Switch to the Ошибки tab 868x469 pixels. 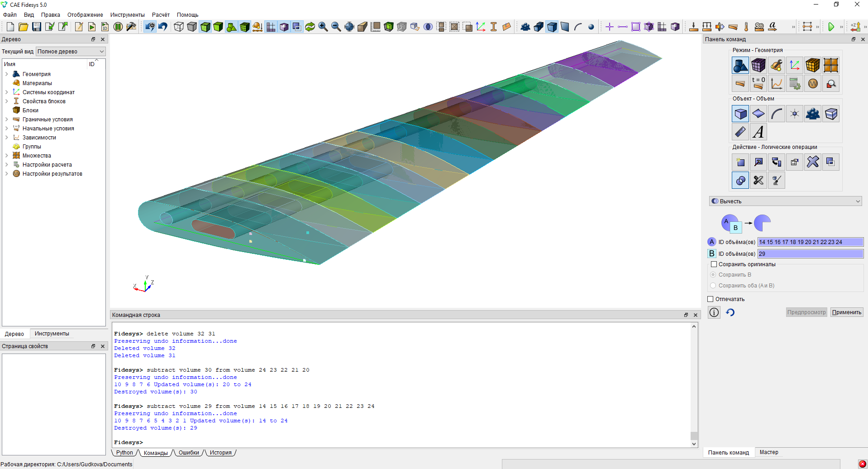189,453
